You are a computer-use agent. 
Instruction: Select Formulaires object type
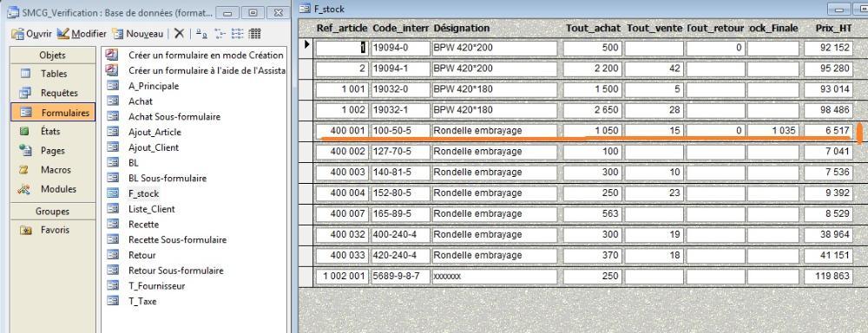pos(53,112)
